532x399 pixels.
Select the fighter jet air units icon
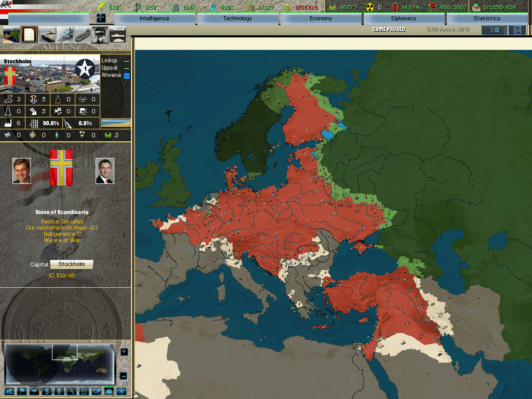[65, 35]
